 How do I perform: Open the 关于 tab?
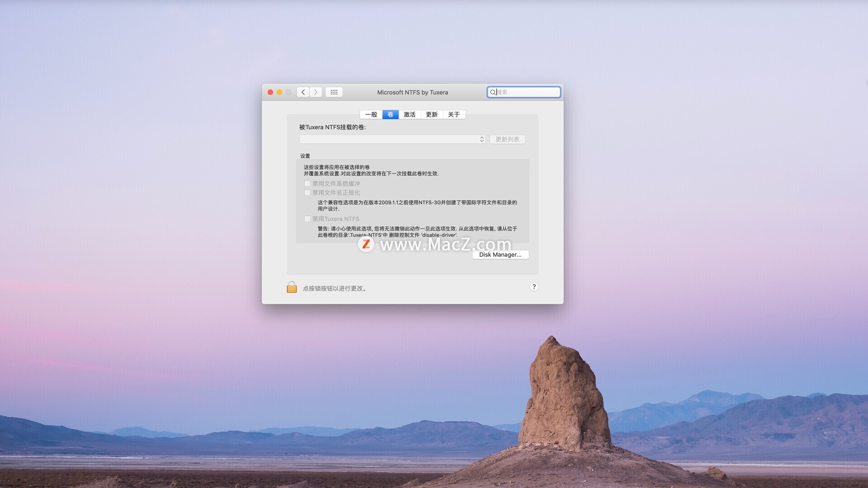click(x=454, y=115)
